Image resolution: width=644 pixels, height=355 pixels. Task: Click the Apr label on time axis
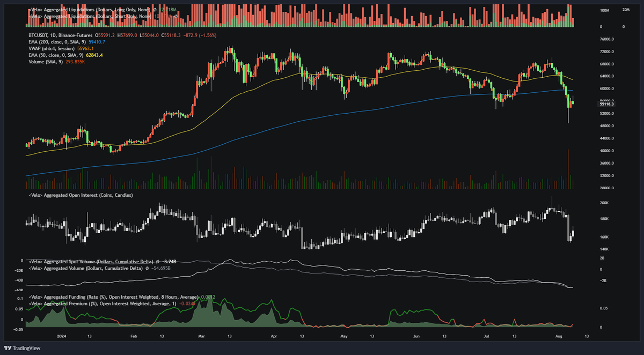pos(274,337)
